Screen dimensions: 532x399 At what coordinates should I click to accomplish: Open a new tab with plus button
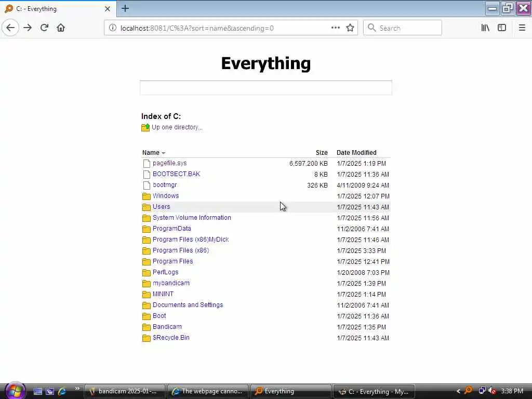click(125, 8)
